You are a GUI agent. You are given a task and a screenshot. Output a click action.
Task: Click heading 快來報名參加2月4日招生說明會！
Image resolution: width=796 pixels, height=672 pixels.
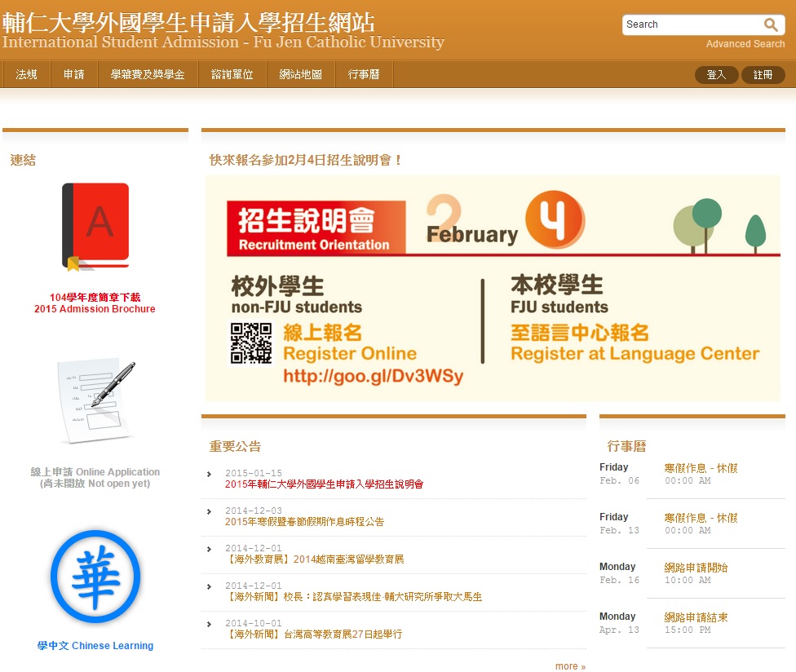306,161
